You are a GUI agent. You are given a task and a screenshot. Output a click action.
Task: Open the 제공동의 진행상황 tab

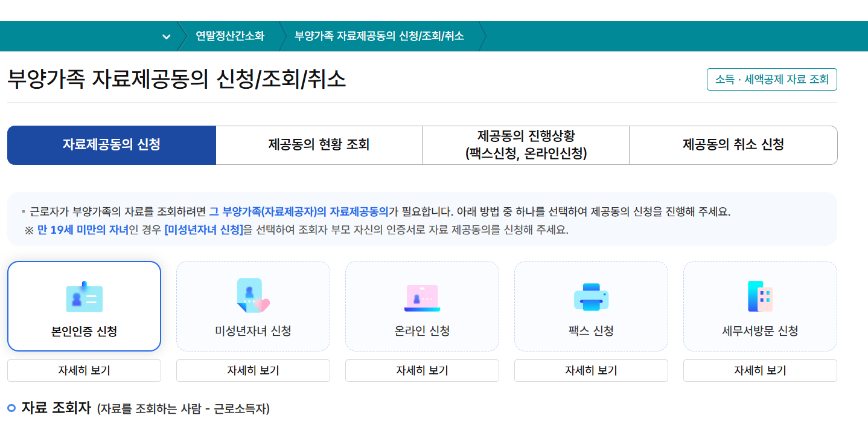(x=525, y=145)
